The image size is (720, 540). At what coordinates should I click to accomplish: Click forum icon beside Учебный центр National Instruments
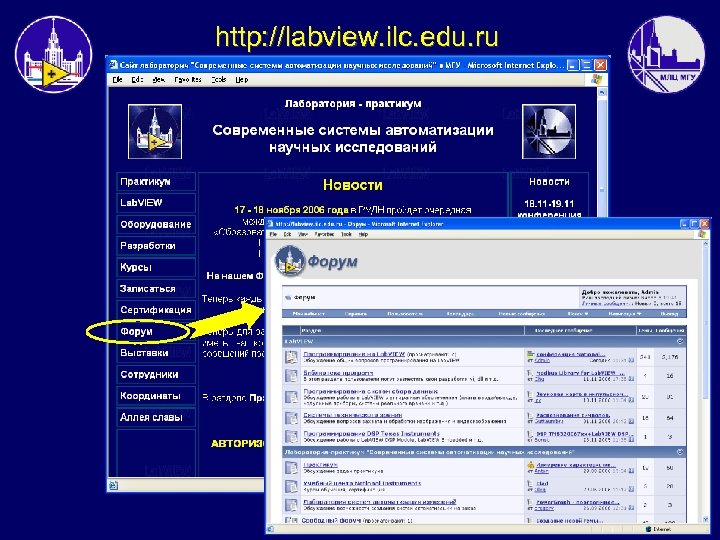[291, 486]
